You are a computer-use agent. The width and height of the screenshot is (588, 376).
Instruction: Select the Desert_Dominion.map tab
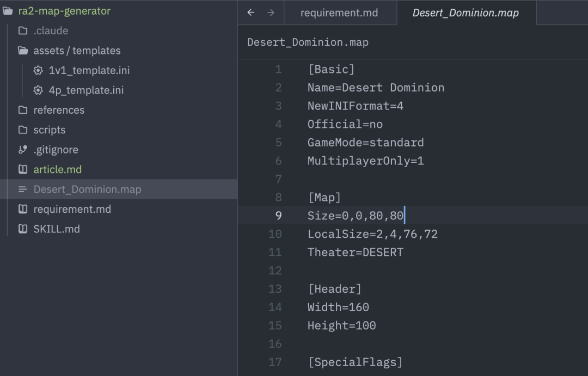point(465,13)
